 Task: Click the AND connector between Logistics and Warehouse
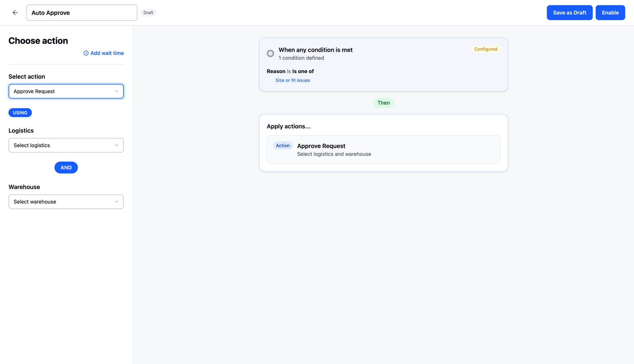(66, 168)
